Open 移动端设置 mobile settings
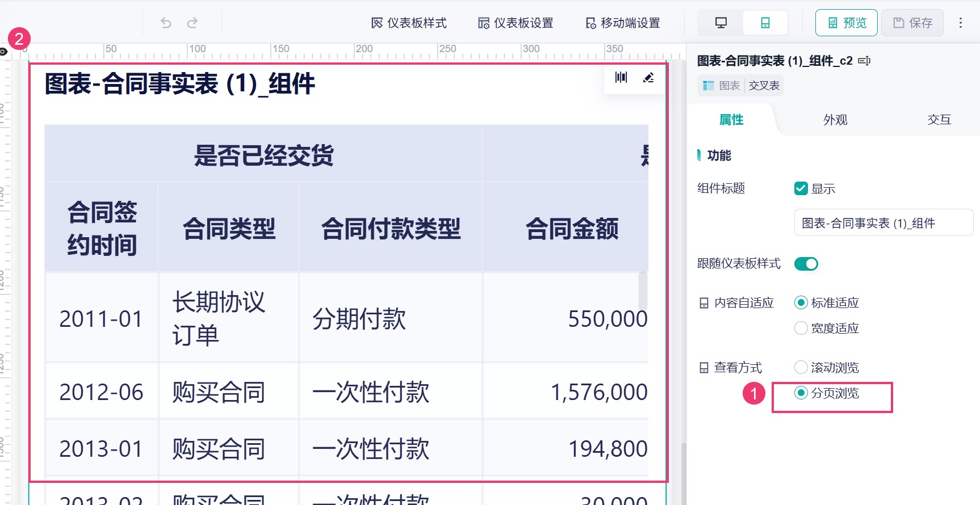 (623, 23)
